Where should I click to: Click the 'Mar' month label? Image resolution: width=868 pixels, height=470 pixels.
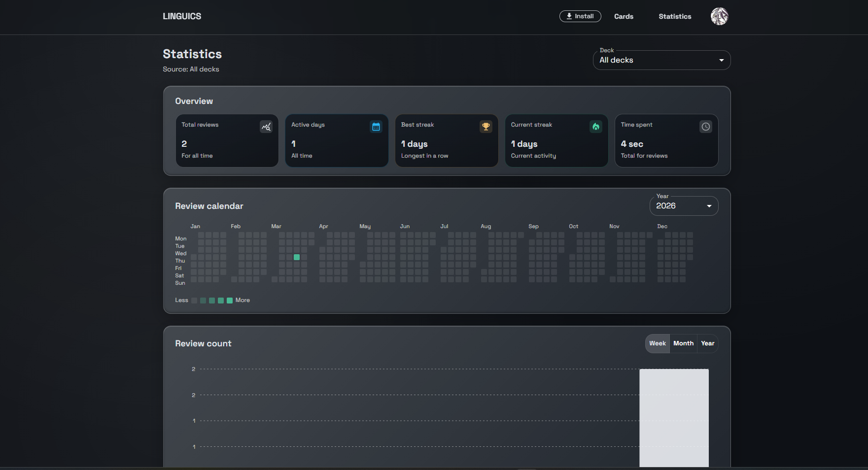click(276, 227)
